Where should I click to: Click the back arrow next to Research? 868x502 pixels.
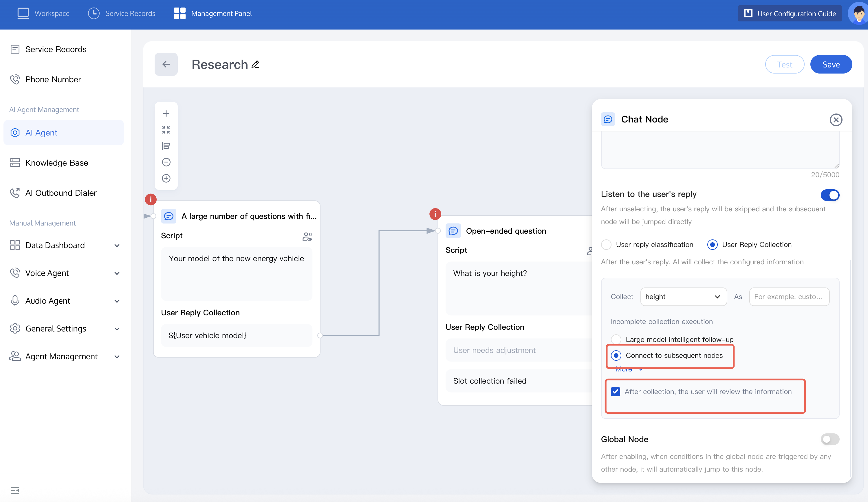(x=166, y=64)
